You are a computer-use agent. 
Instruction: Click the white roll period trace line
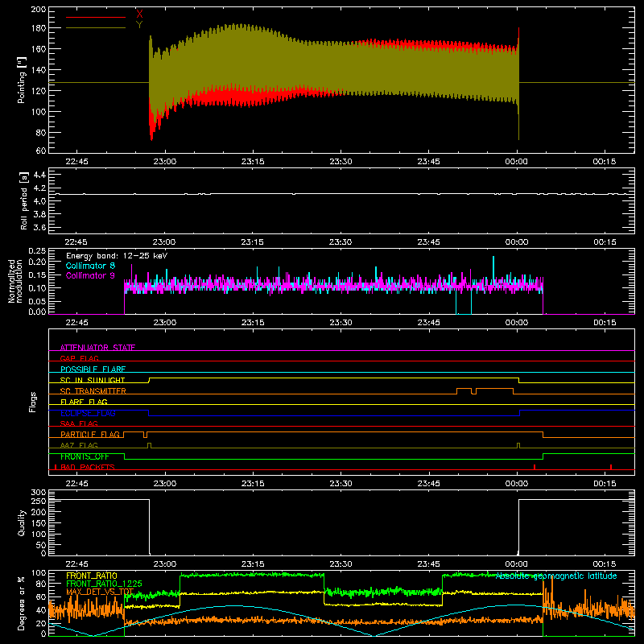[341, 194]
